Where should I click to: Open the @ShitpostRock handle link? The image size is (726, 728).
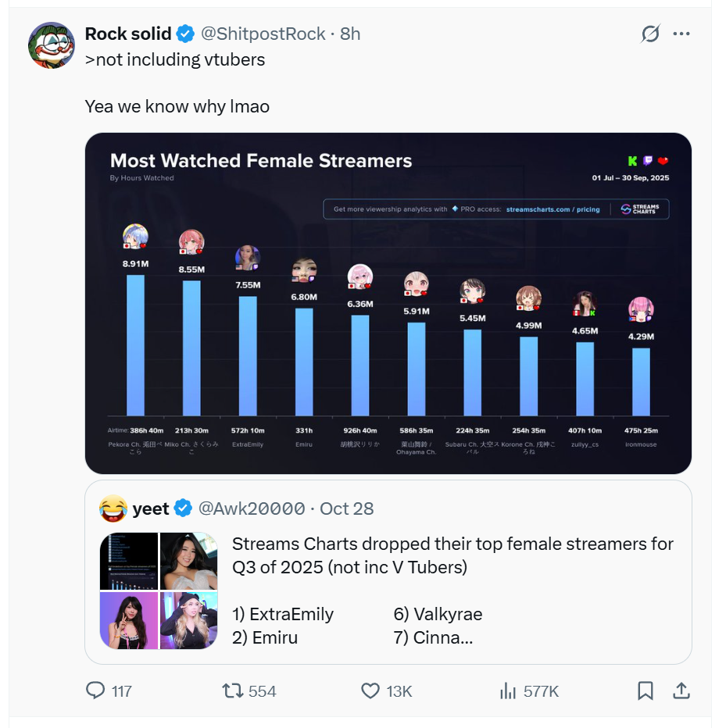tap(263, 34)
